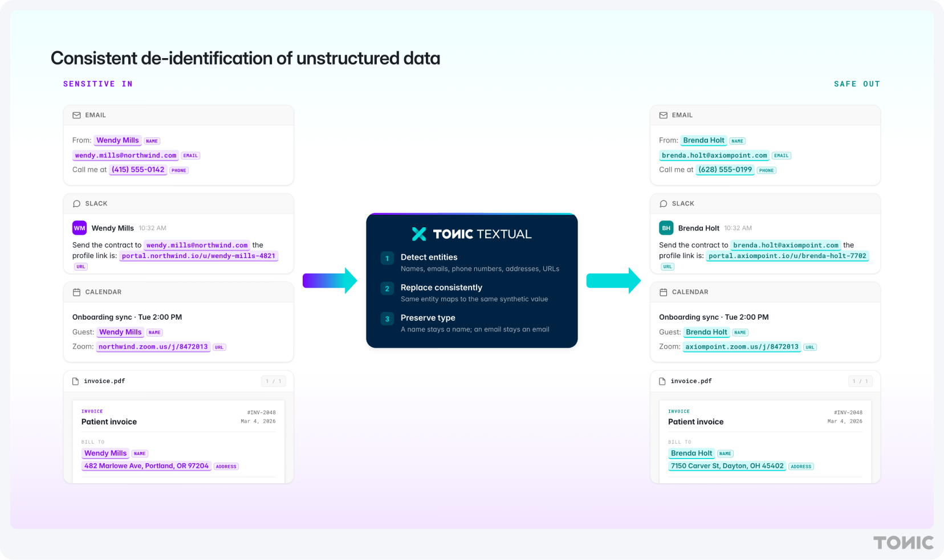
Task: Click the file icon beside right invoice.pdf
Action: (662, 381)
